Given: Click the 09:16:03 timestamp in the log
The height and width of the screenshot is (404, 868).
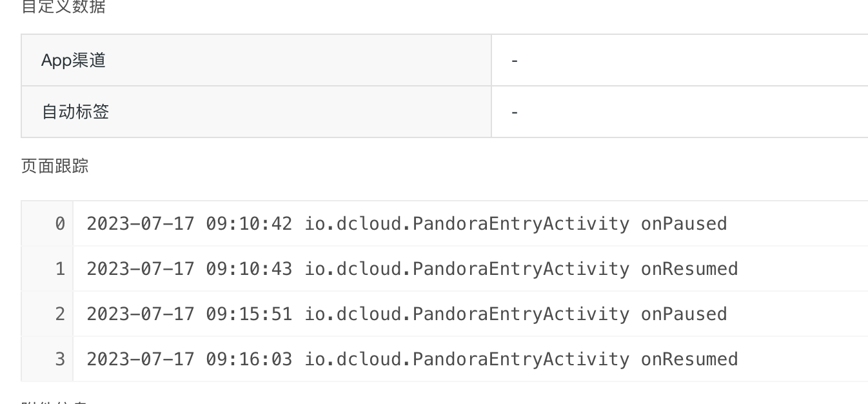Looking at the screenshot, I should 249,359.
